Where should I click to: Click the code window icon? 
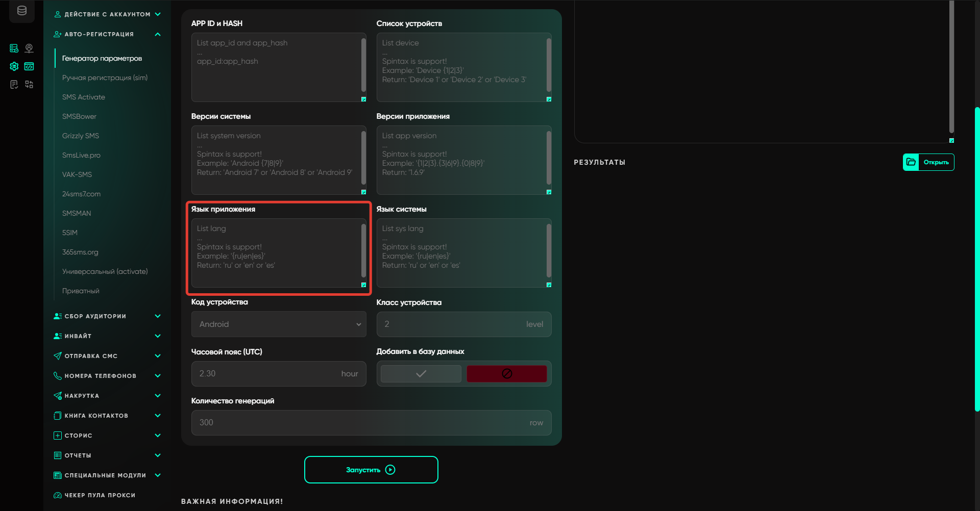tap(29, 66)
